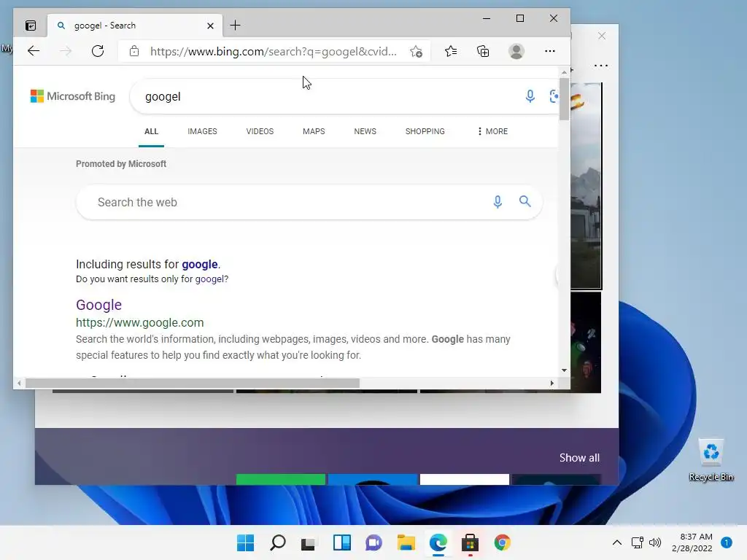Switch to the SHOPPING tab
Image resolution: width=747 pixels, height=560 pixels.
(x=425, y=131)
